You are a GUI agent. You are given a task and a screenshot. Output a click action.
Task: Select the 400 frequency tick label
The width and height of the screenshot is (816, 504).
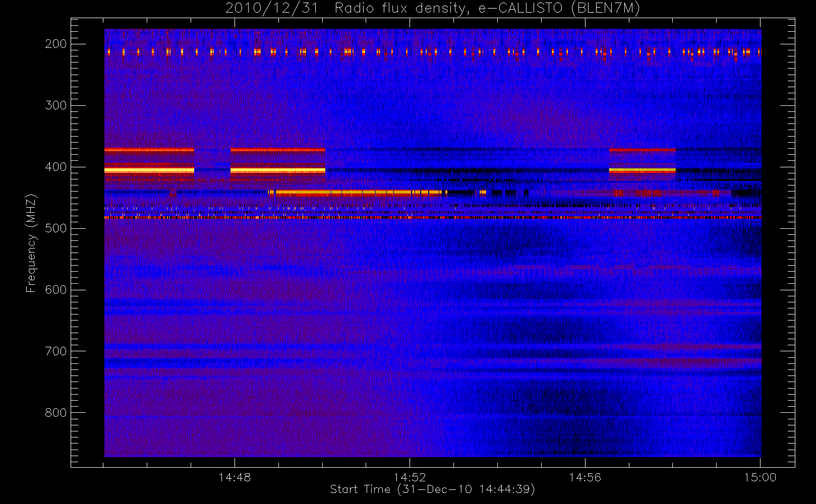(56, 167)
